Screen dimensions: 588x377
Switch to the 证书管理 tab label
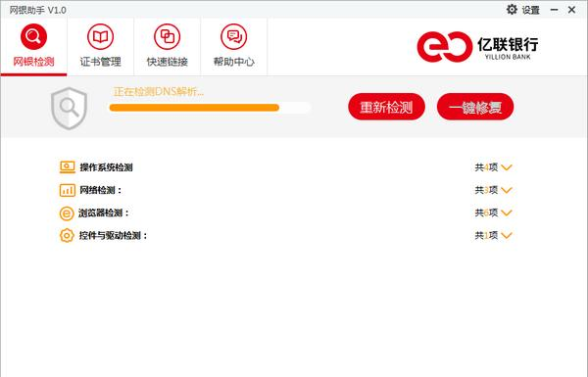[x=101, y=62]
